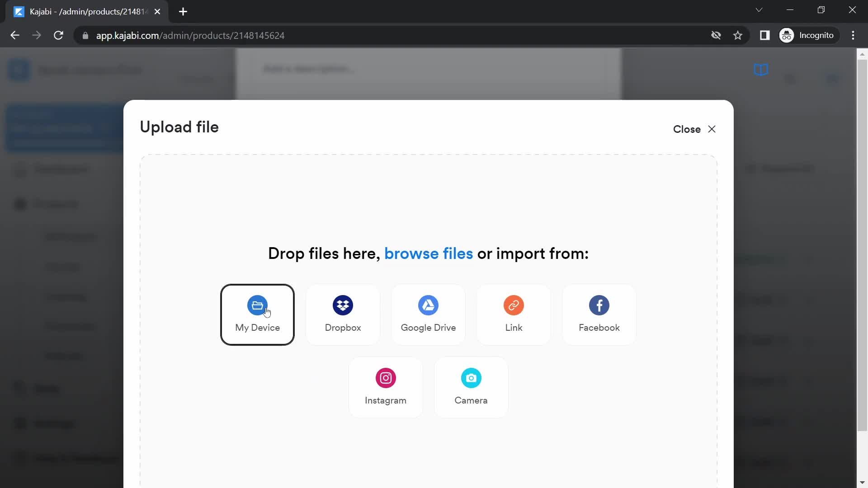The width and height of the screenshot is (868, 488).
Task: Go forward in browser history
Action: pos(37,35)
